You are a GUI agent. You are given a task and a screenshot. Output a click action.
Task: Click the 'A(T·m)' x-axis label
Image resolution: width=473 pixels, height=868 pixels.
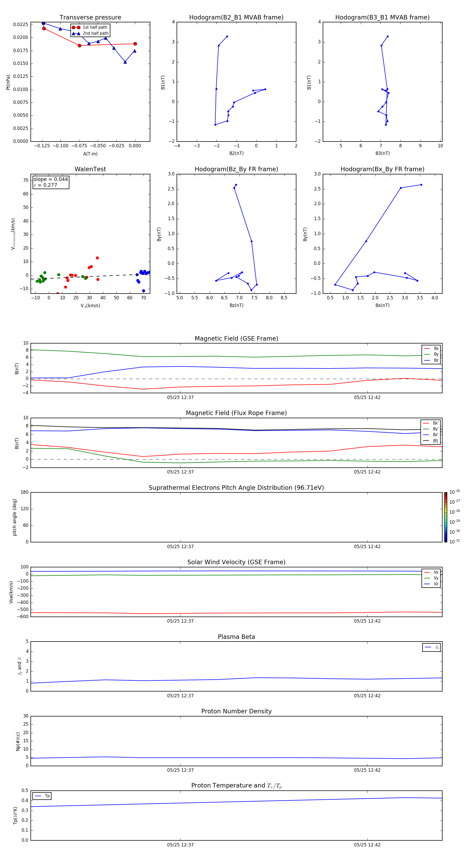click(90, 154)
